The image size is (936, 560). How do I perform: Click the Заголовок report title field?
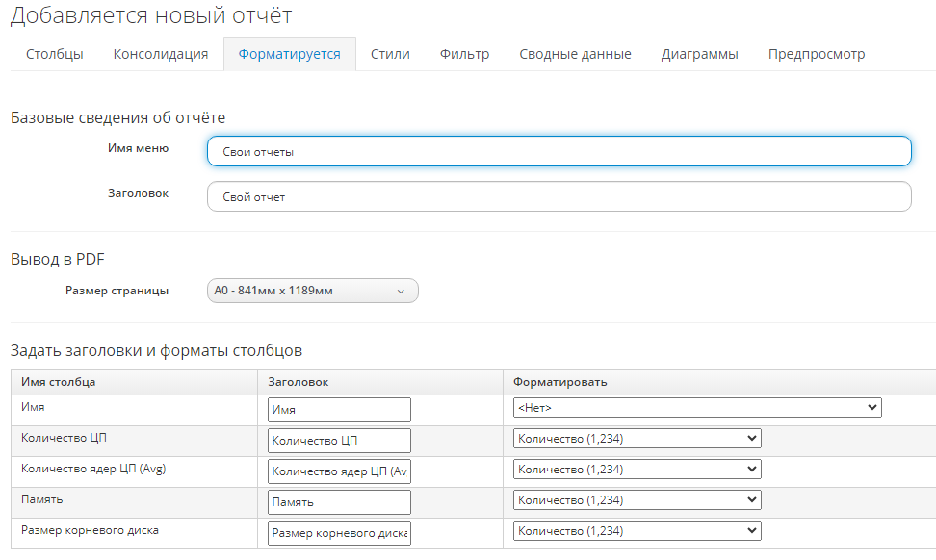559,196
